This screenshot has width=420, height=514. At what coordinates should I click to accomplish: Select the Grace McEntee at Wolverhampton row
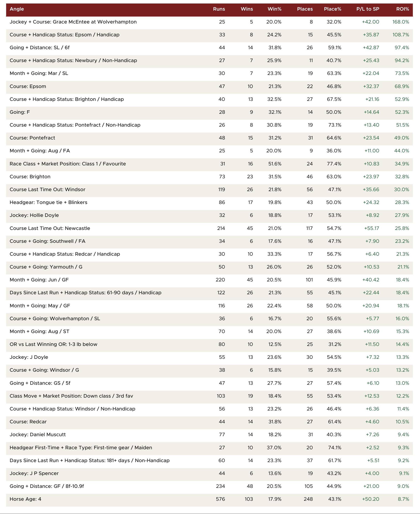[209, 22]
